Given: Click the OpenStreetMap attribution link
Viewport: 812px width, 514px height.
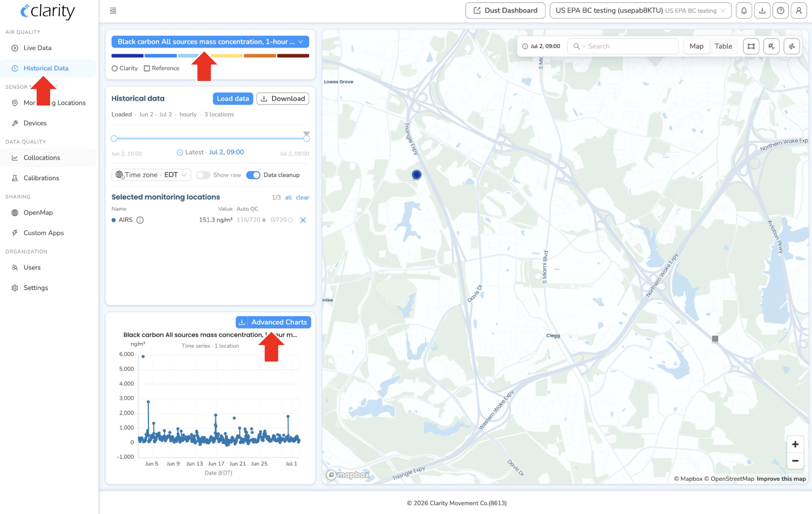Looking at the screenshot, I should pyautogui.click(x=729, y=479).
